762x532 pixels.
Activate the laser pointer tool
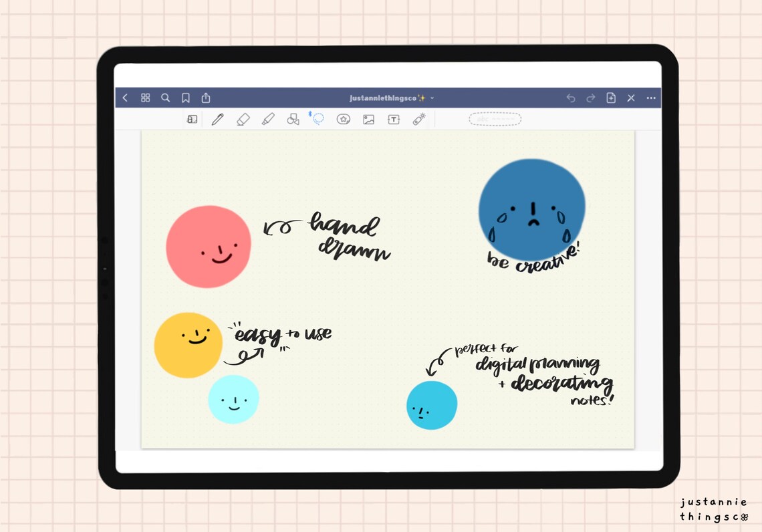419,118
